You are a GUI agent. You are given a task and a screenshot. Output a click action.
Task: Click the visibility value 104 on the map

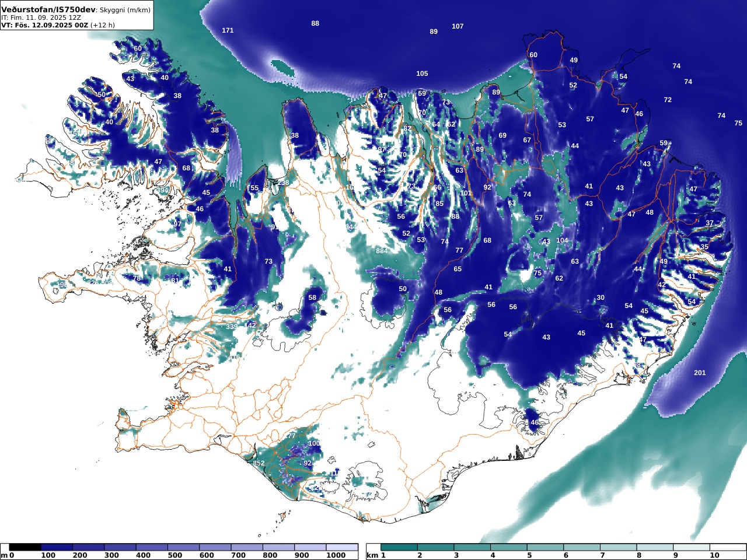pyautogui.click(x=562, y=240)
